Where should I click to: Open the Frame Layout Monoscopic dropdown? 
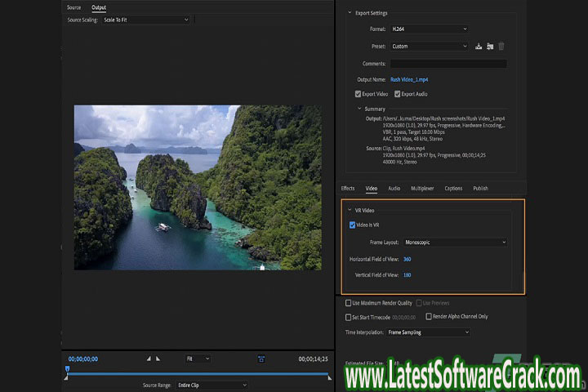[455, 242]
